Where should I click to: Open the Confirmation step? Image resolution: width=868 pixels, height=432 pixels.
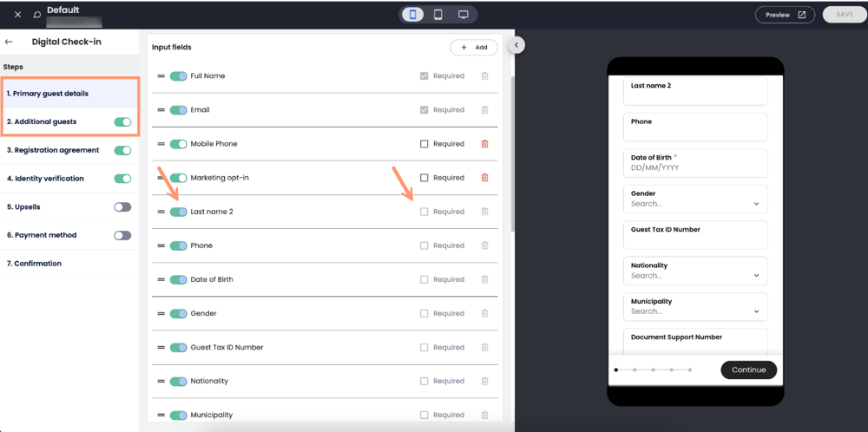[x=35, y=264]
